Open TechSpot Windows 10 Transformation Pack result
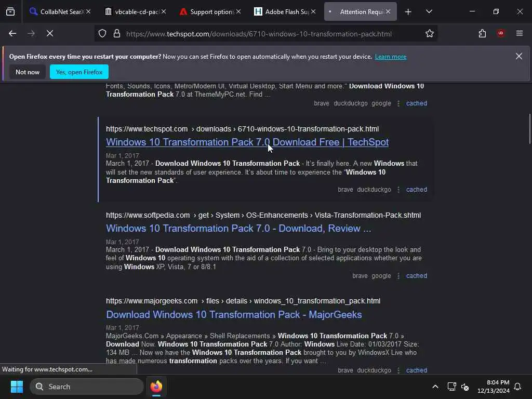 [x=247, y=142]
